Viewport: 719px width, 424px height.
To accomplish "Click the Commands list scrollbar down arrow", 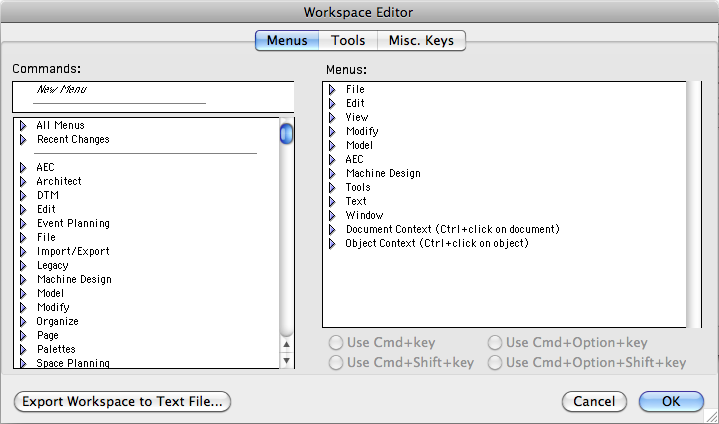I will coord(286,360).
